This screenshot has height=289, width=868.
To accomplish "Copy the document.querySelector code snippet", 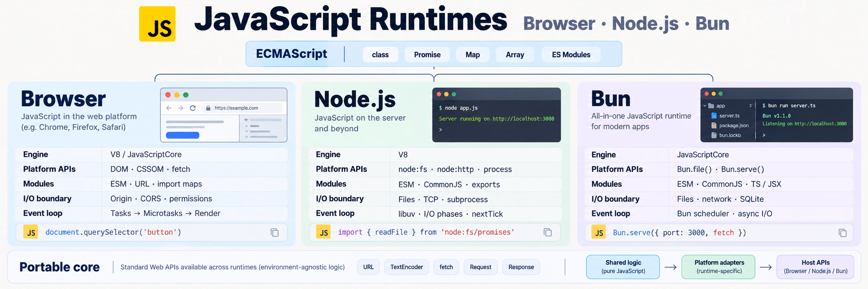I will pos(275,233).
